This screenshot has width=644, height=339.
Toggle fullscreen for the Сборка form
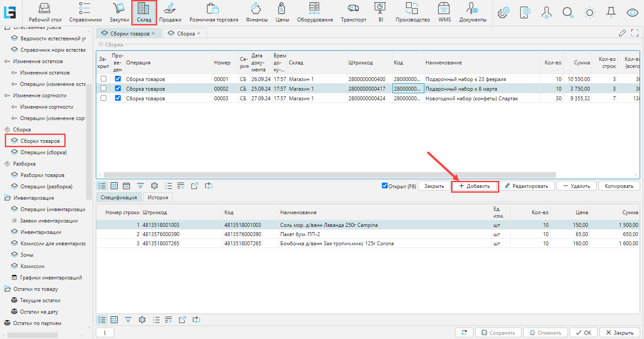coord(635,33)
